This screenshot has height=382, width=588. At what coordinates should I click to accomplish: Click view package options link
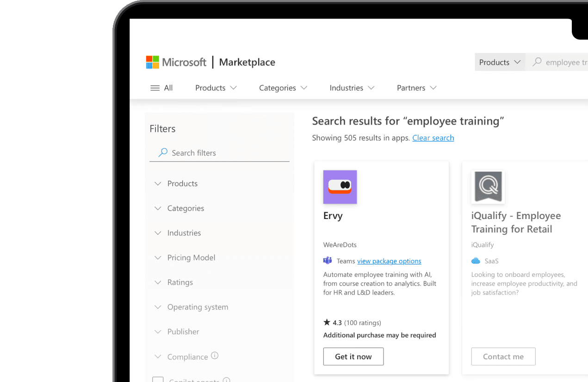pyautogui.click(x=389, y=261)
